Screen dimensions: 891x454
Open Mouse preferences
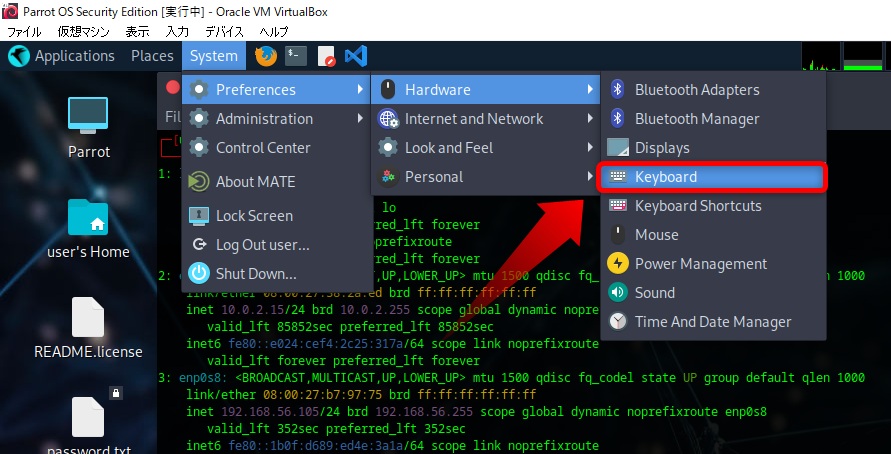click(713, 234)
